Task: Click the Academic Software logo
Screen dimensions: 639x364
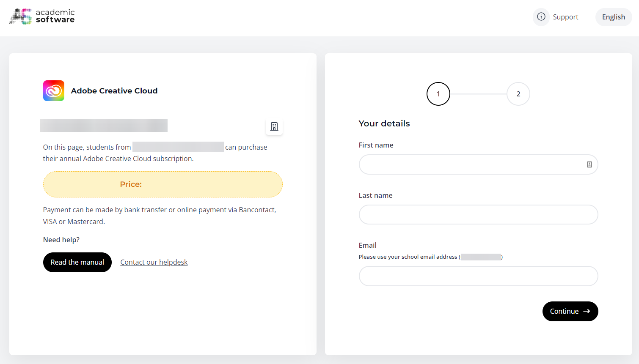Action: (x=42, y=16)
